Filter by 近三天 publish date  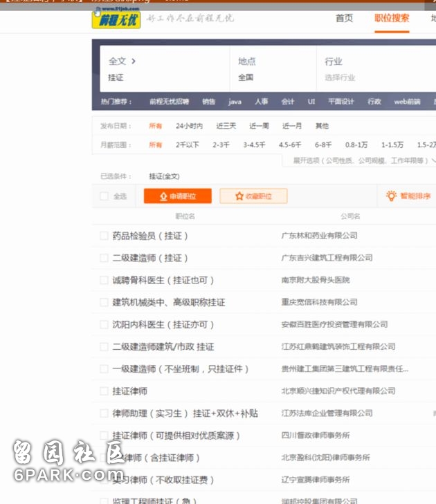click(x=226, y=126)
